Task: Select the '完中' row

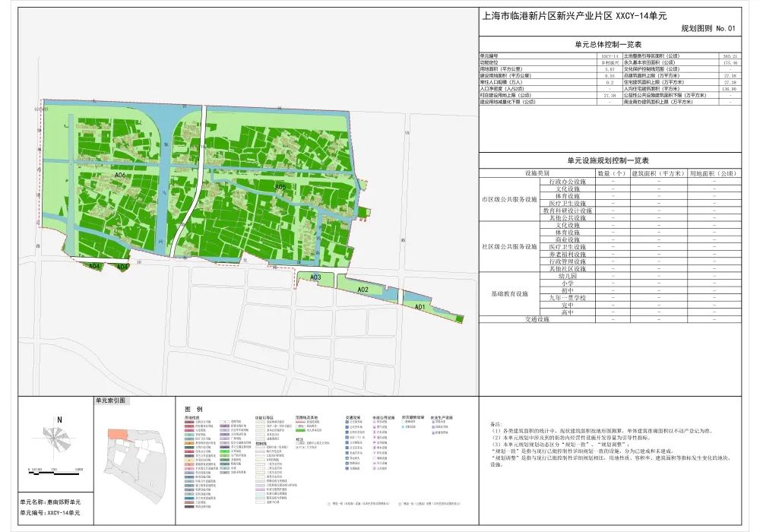Action: (640, 306)
